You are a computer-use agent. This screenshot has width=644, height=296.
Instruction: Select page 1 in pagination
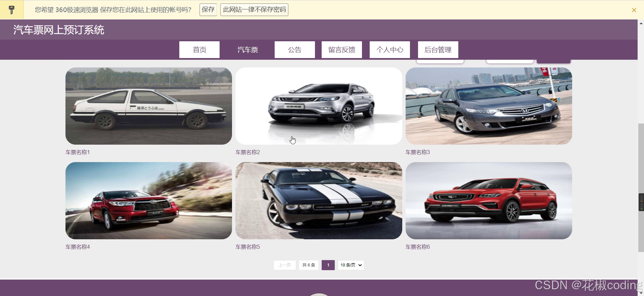point(328,265)
